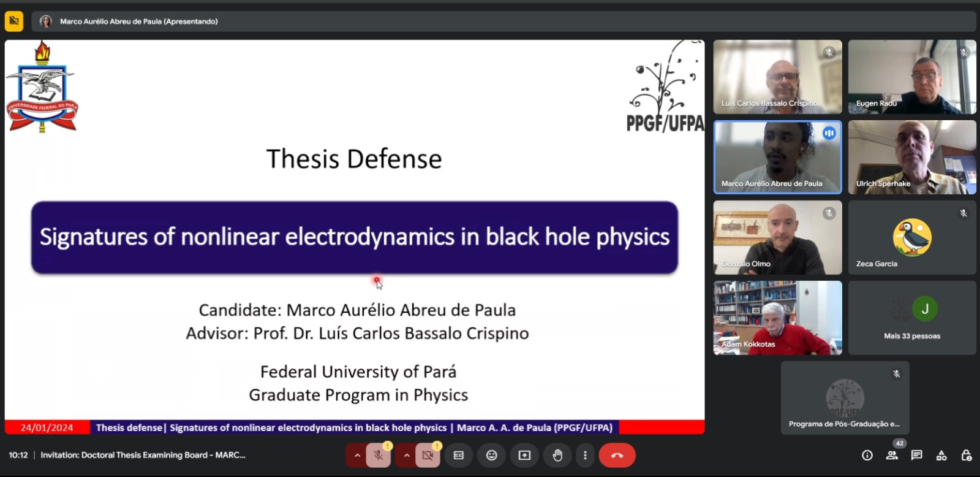Open the chat messages panel
Viewport: 980px width, 477px height.
916,455
